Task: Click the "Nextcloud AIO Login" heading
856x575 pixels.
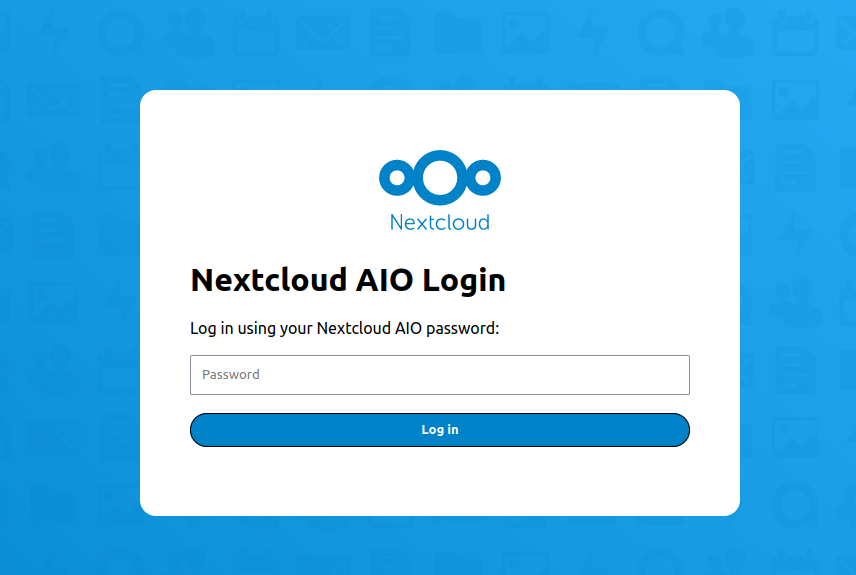Action: tap(348, 280)
